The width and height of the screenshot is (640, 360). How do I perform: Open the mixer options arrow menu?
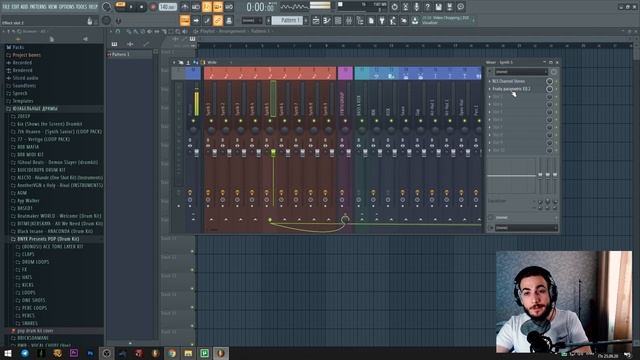point(174,62)
